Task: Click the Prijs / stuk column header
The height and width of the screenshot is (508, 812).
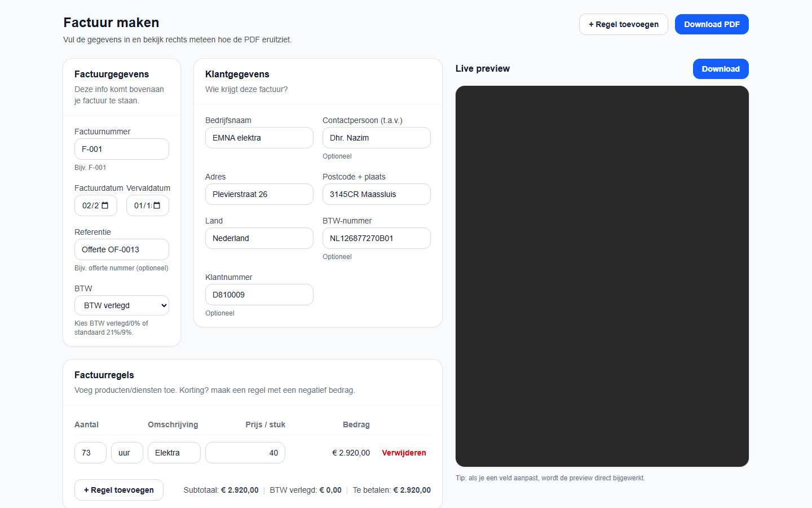Action: click(266, 424)
